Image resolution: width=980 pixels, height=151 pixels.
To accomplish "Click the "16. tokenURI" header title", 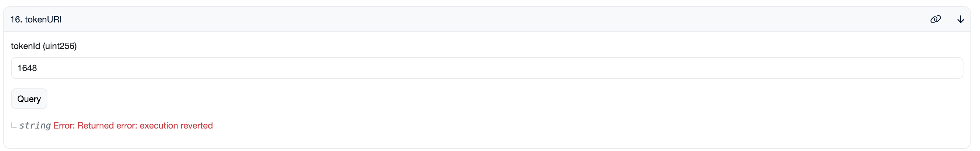I will tap(36, 20).
